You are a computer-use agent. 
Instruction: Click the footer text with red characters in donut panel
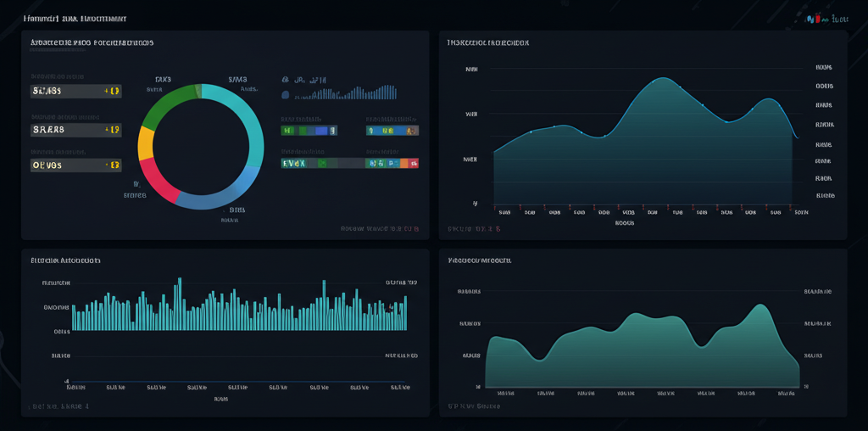tap(380, 228)
